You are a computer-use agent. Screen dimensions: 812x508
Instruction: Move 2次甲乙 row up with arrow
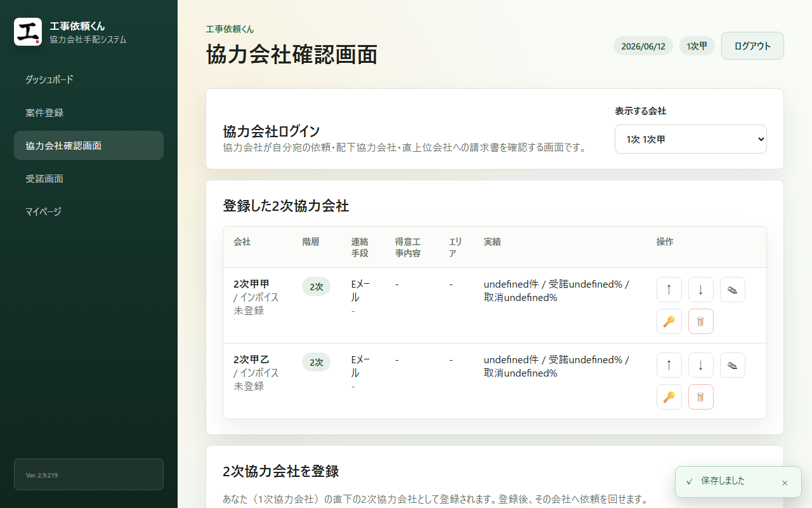669,365
